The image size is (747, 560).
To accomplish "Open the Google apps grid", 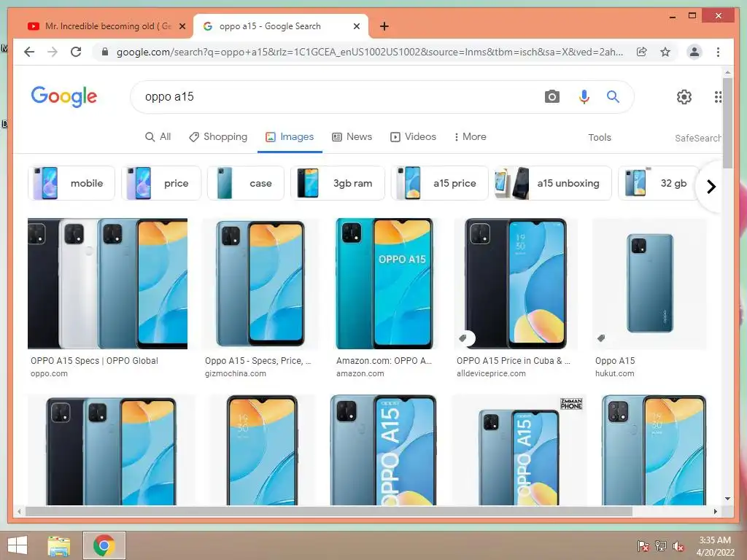I will (x=718, y=97).
